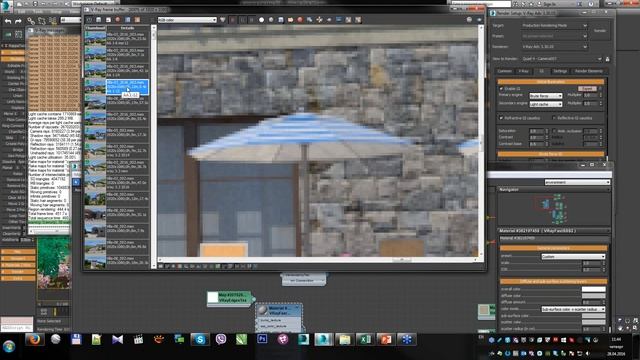Select the green VRayEdgesTex map node
Image resolution: width=640 pixels, height=360 pixels.
229,297
